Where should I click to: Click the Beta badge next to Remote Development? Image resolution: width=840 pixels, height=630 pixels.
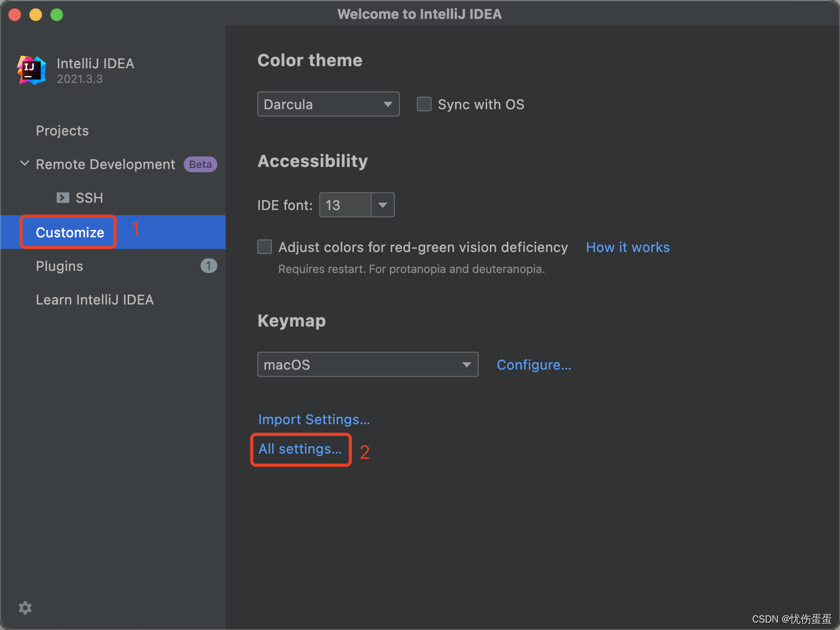point(200,164)
